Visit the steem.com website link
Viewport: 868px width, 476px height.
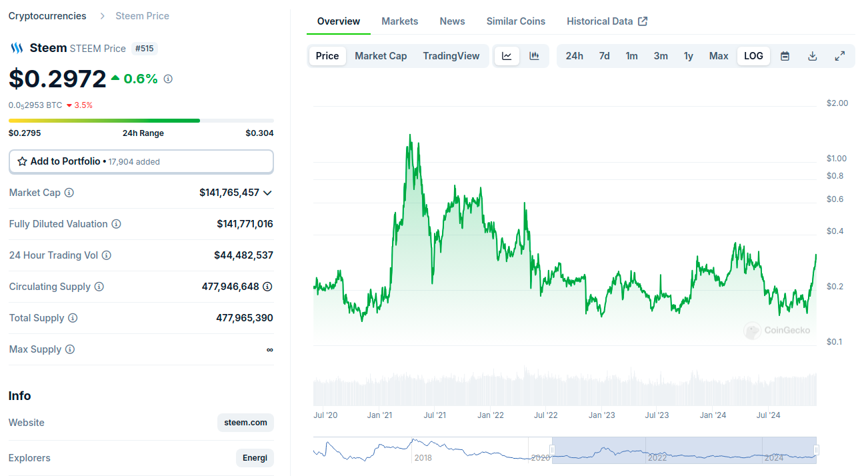(x=246, y=423)
